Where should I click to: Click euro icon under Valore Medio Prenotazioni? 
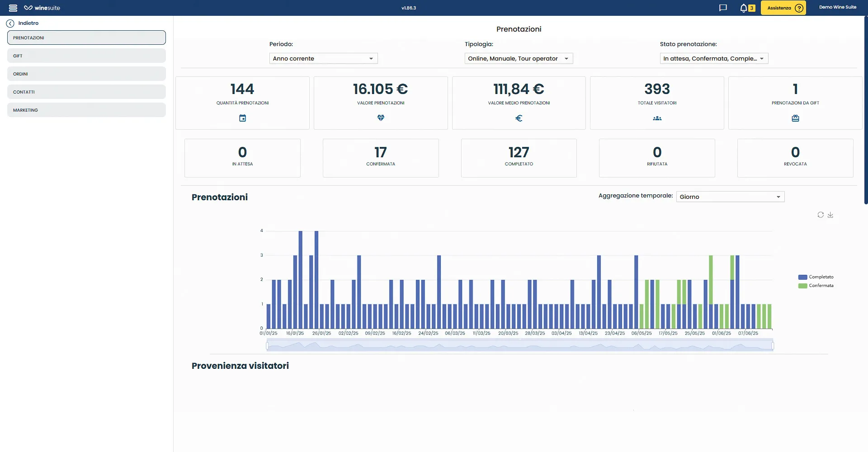coord(519,118)
